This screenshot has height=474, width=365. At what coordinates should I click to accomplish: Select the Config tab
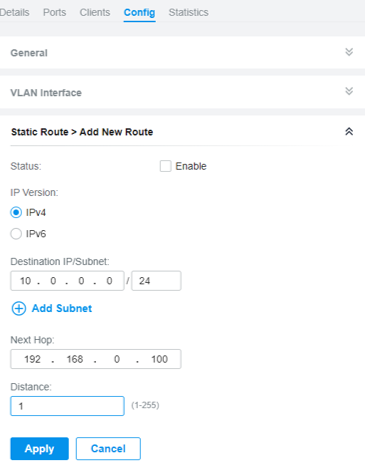click(139, 13)
